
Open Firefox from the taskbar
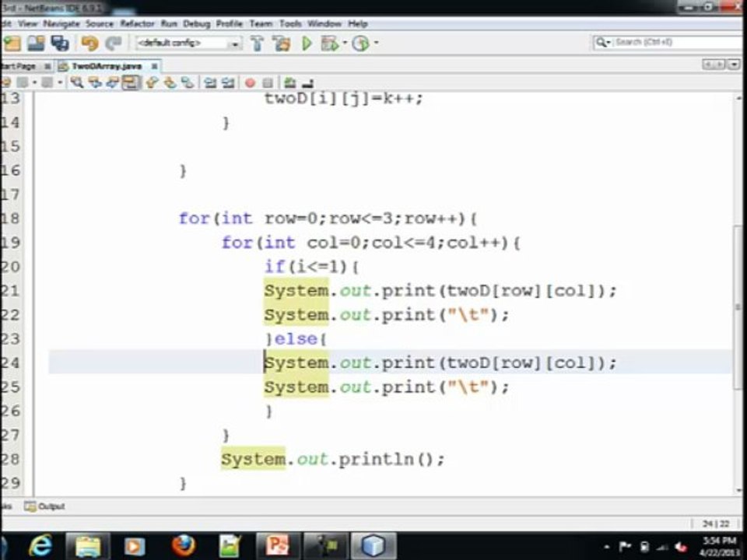click(184, 546)
